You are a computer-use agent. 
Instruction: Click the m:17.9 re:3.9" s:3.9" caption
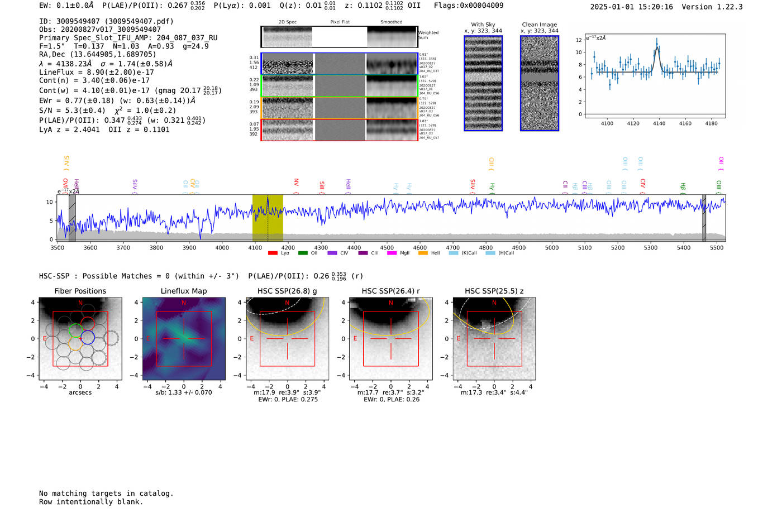(287, 392)
